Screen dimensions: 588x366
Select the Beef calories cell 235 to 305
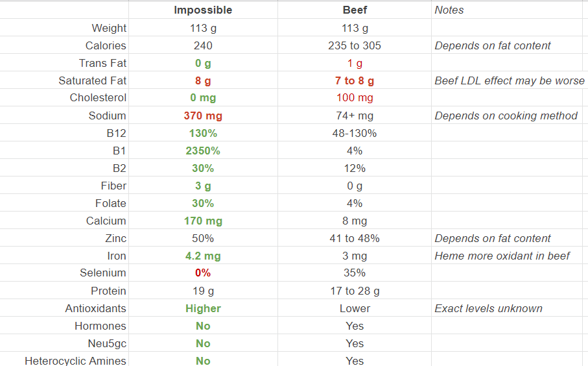(355, 45)
